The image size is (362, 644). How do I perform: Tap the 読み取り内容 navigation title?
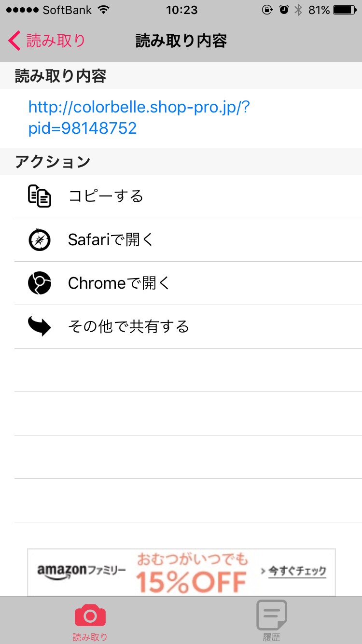click(181, 41)
